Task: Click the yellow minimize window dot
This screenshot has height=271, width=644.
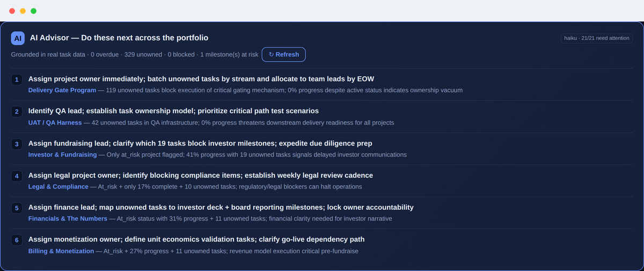Action: pos(23,11)
